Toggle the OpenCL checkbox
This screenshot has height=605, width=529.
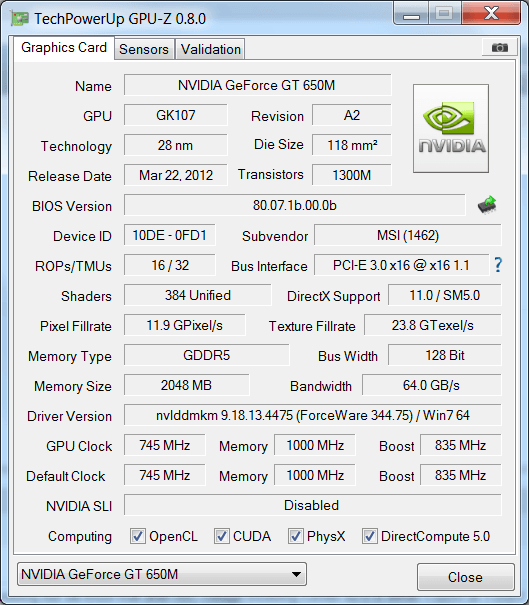(138, 536)
